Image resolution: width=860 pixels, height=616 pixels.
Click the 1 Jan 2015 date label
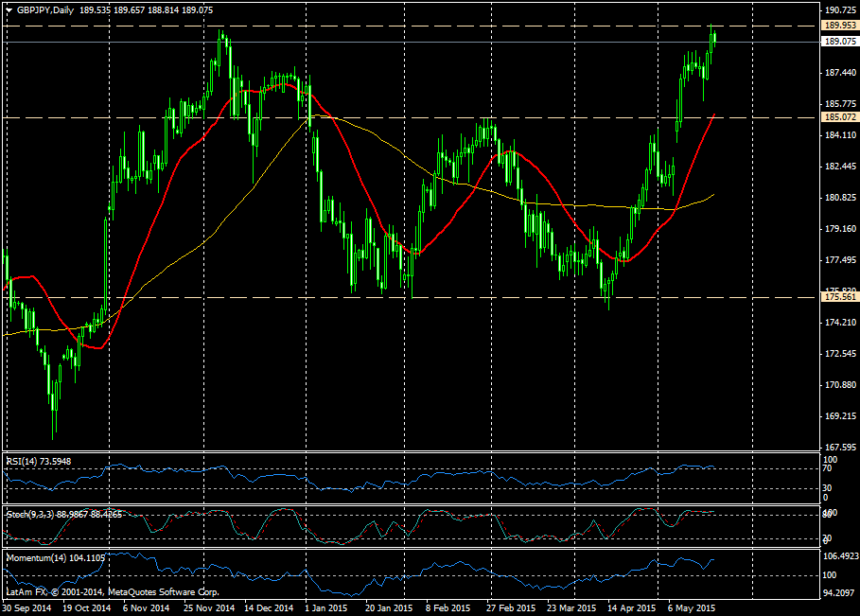[x=325, y=608]
